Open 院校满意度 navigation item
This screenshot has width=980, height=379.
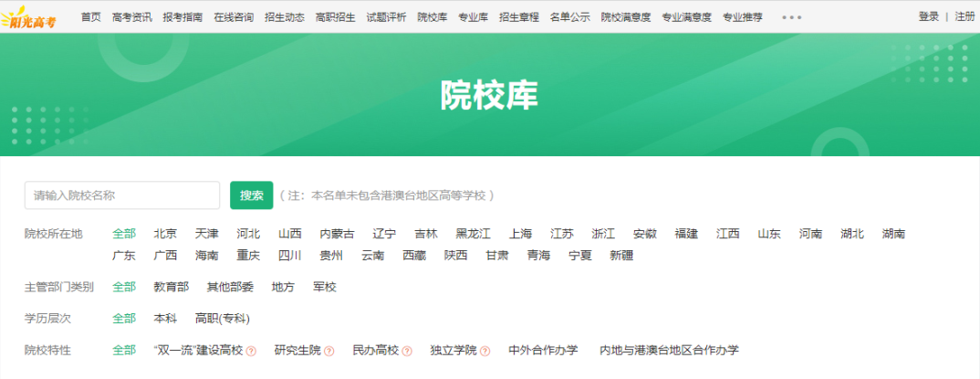pos(626,16)
